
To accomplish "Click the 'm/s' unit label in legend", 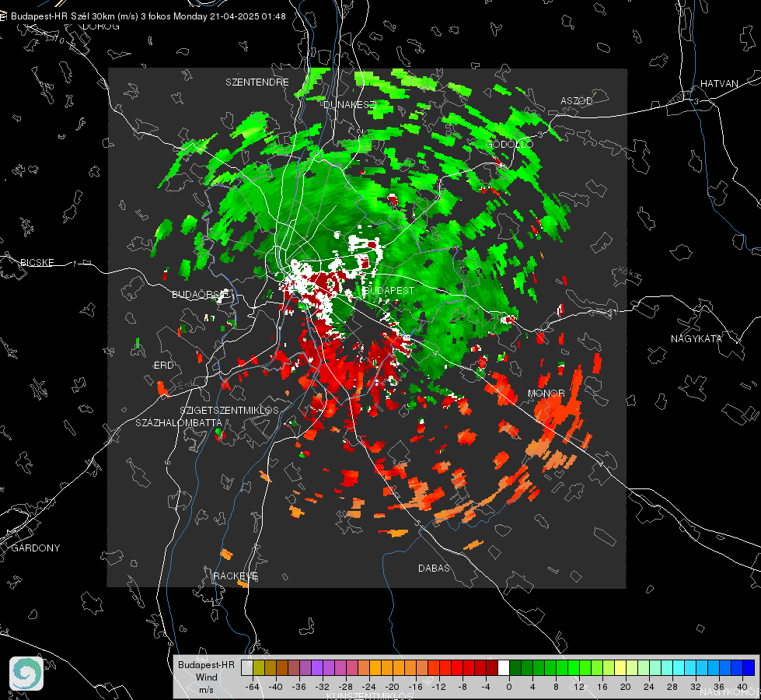I will click(x=206, y=689).
